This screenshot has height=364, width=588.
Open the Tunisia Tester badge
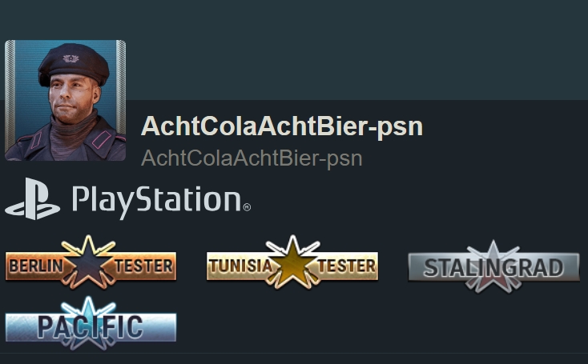(292, 262)
